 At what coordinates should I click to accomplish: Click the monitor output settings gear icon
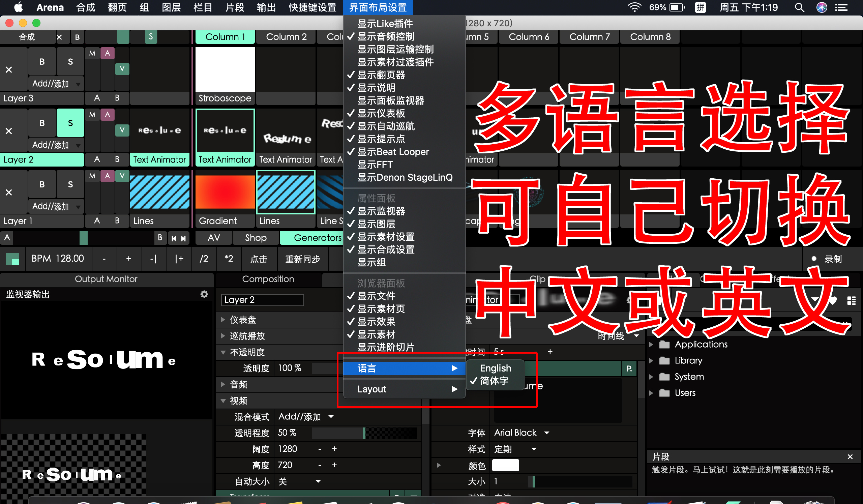204,294
